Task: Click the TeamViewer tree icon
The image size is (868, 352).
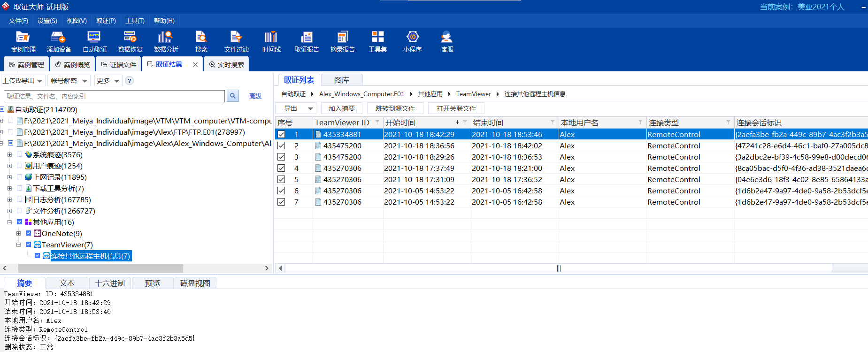Action: (38, 245)
